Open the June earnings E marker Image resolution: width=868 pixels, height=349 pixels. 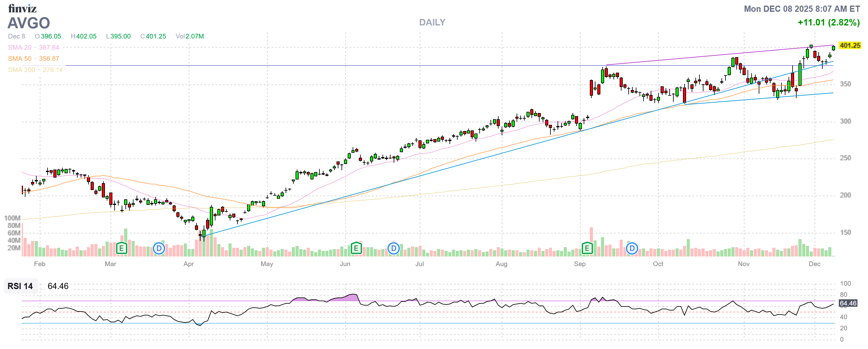tap(356, 249)
